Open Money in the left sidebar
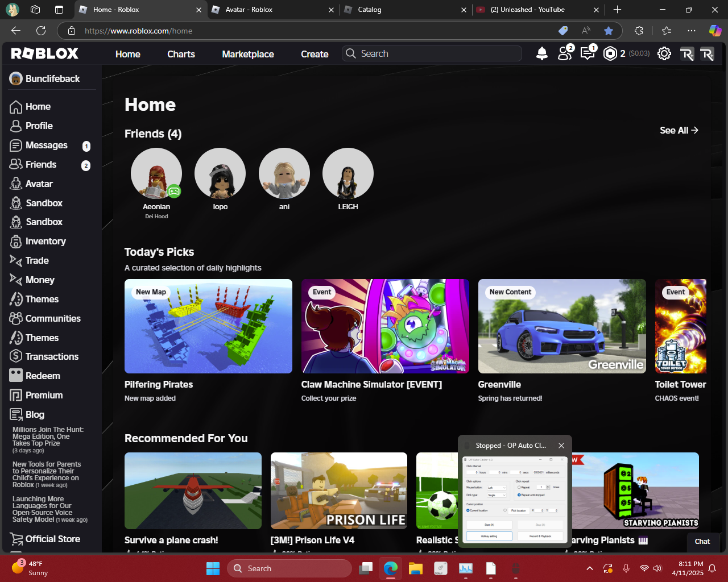Image resolution: width=728 pixels, height=582 pixels. (x=32, y=280)
